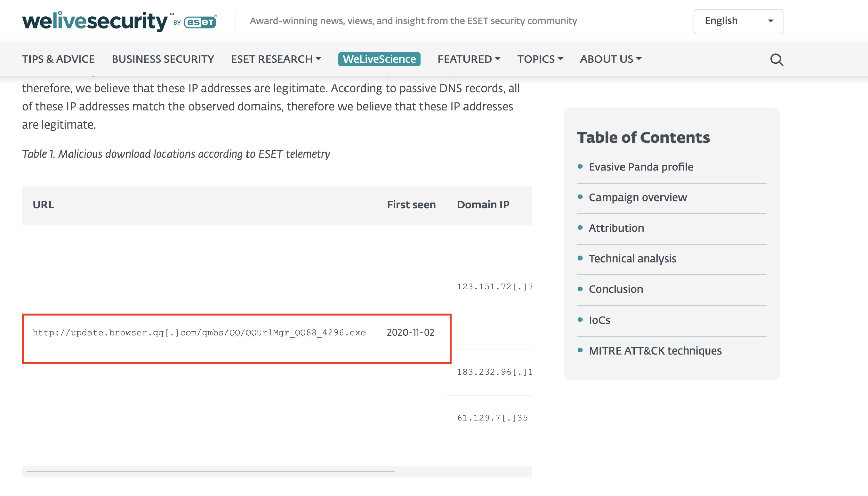The height and width of the screenshot is (496, 868).
Task: Jump to Conclusion section
Action: 615,289
